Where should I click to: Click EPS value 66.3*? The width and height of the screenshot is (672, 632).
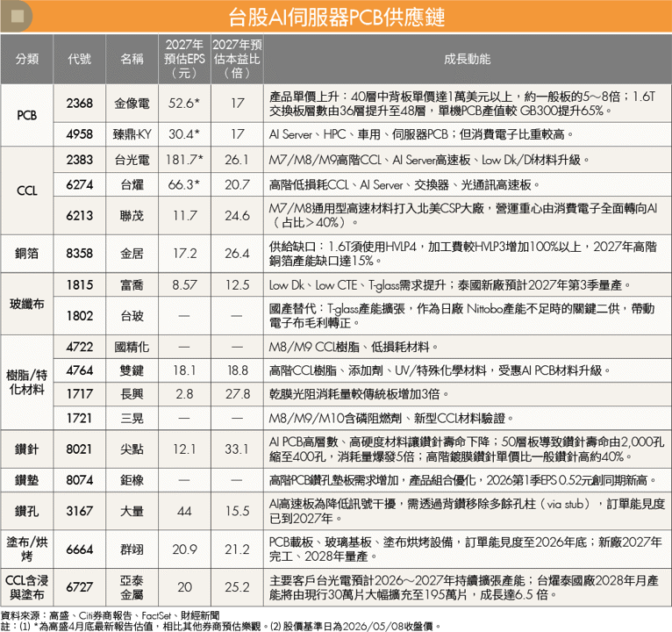point(184,185)
